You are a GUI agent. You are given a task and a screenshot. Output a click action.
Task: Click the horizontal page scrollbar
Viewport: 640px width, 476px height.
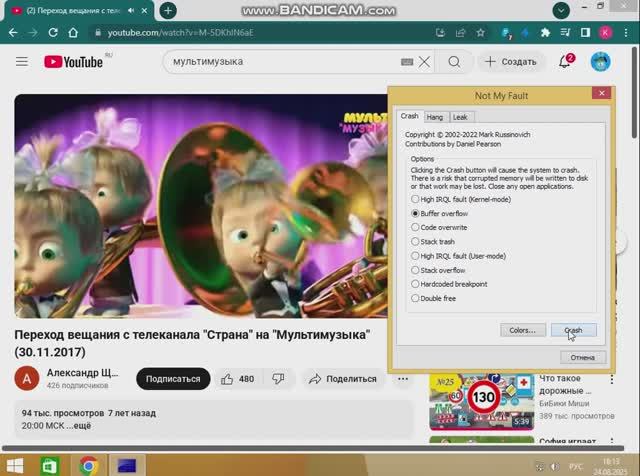[313, 448]
